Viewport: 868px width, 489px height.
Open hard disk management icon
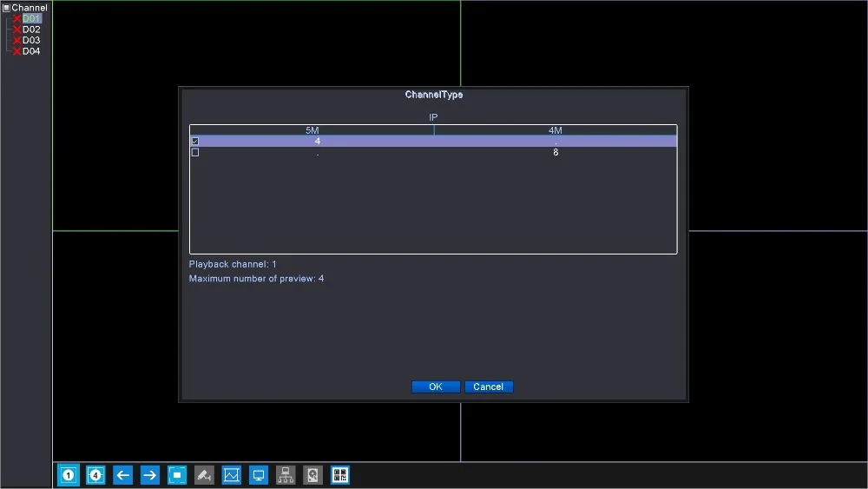(x=312, y=475)
